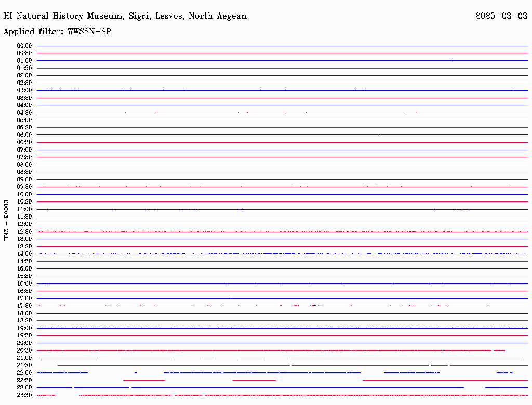Select the 00:30 time label

pos(24,53)
